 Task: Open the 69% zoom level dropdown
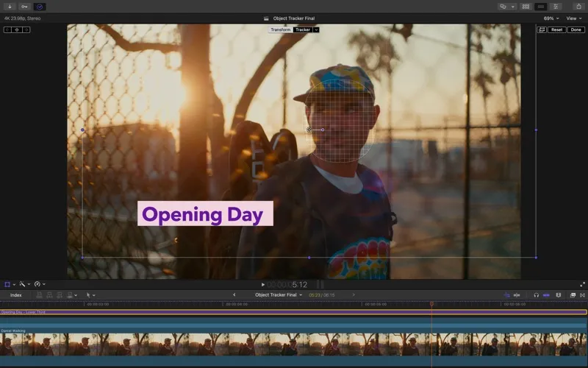pos(551,18)
